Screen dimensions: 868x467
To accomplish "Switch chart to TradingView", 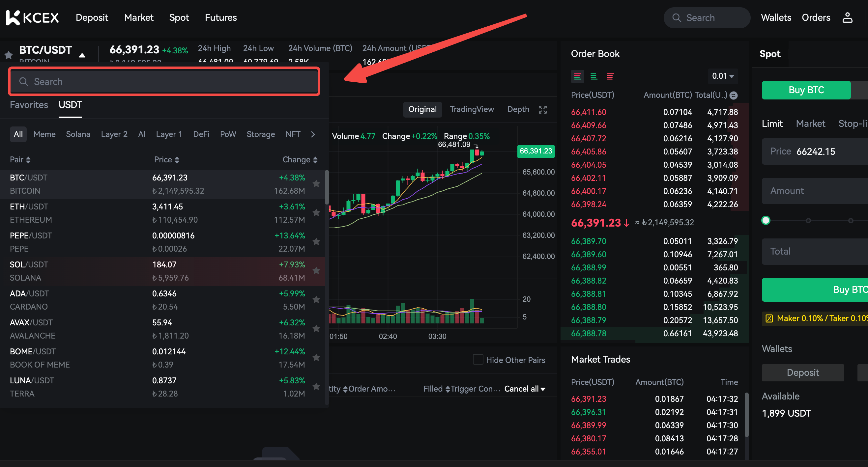I will click(x=472, y=109).
